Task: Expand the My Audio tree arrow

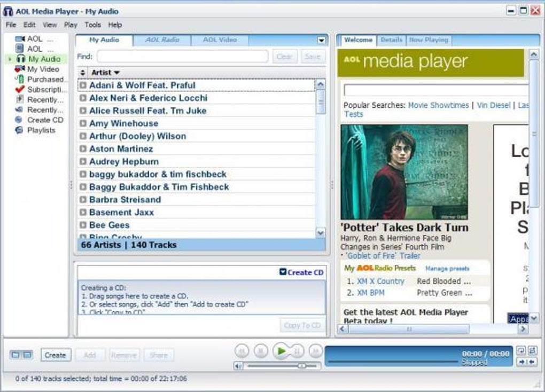Action: (x=10, y=59)
